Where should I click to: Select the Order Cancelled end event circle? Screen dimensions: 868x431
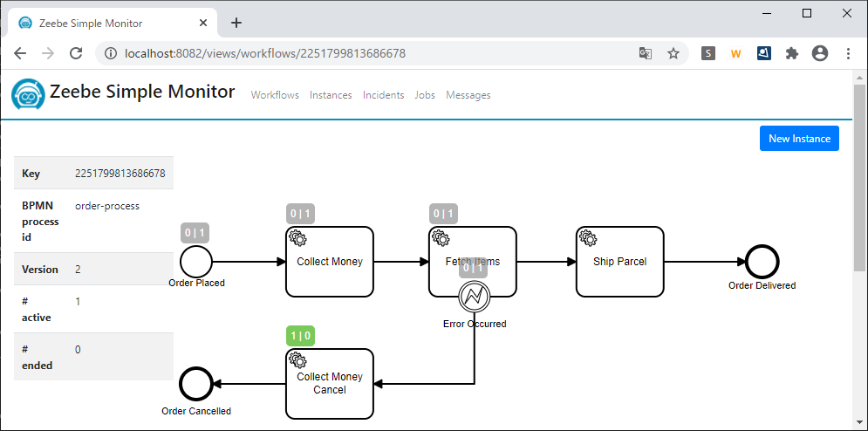[x=196, y=383]
